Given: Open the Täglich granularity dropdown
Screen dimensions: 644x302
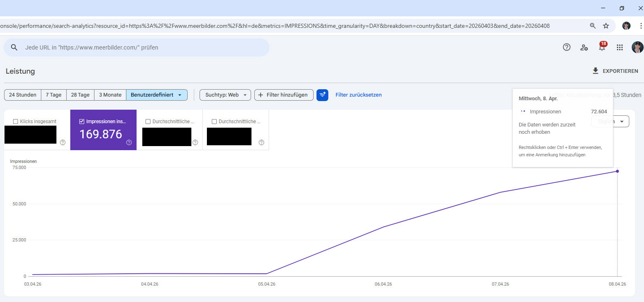Looking at the screenshot, I should [x=622, y=122].
